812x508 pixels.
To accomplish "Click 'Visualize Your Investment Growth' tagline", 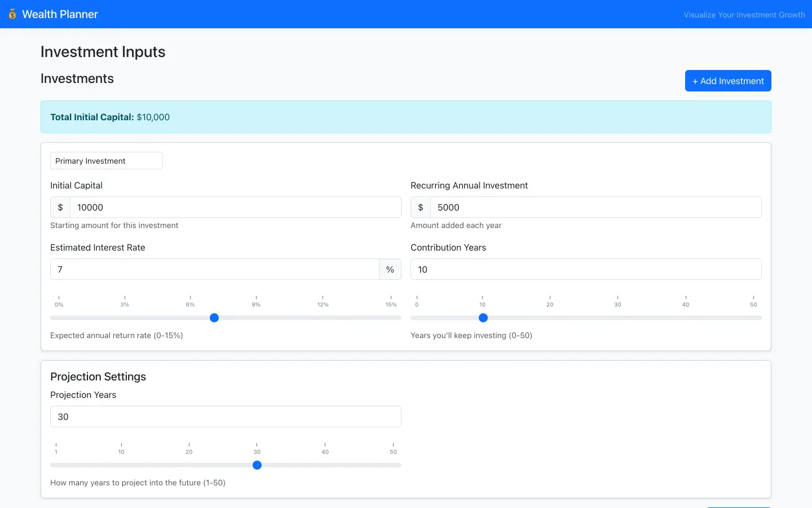I will point(744,15).
